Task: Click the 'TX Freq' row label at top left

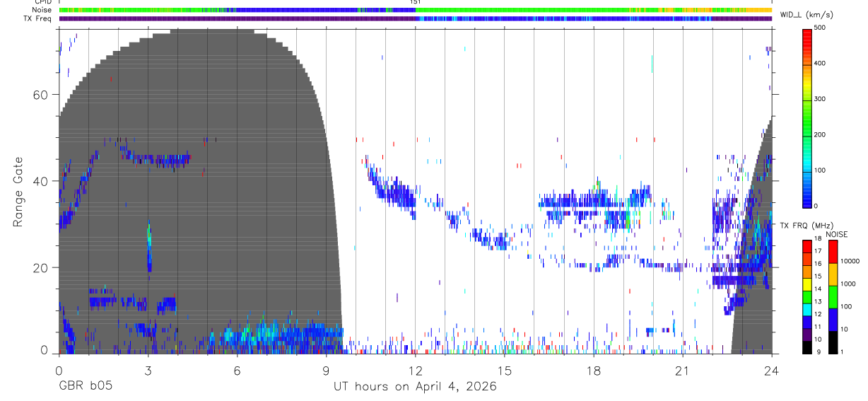Action: (38, 18)
